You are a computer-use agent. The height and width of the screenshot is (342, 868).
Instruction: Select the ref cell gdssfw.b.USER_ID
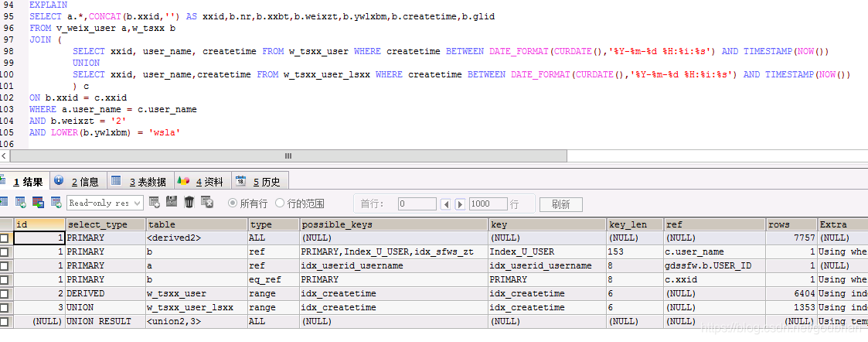[x=715, y=265]
